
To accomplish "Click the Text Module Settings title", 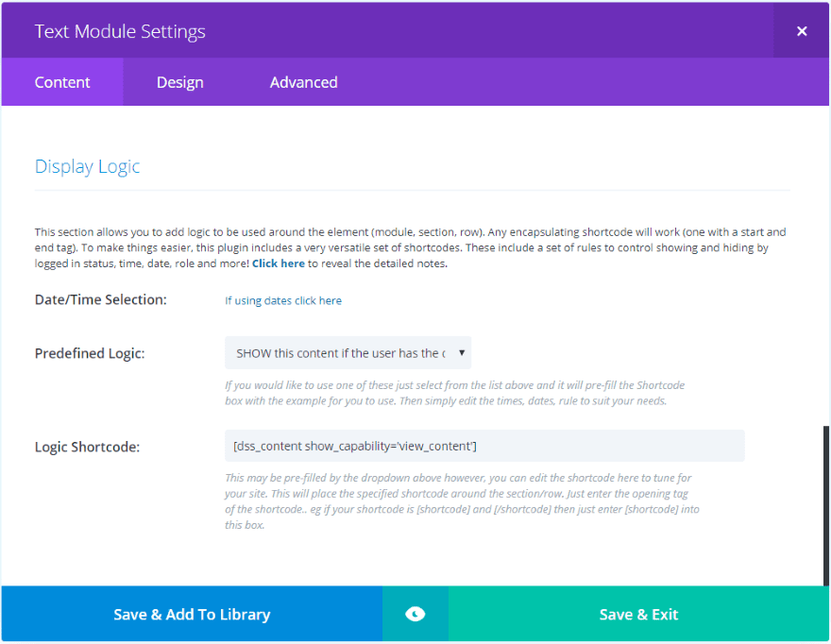I will point(120,31).
